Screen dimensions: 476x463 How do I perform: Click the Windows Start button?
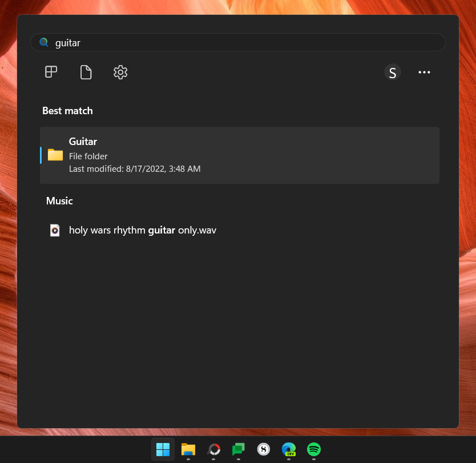click(163, 450)
